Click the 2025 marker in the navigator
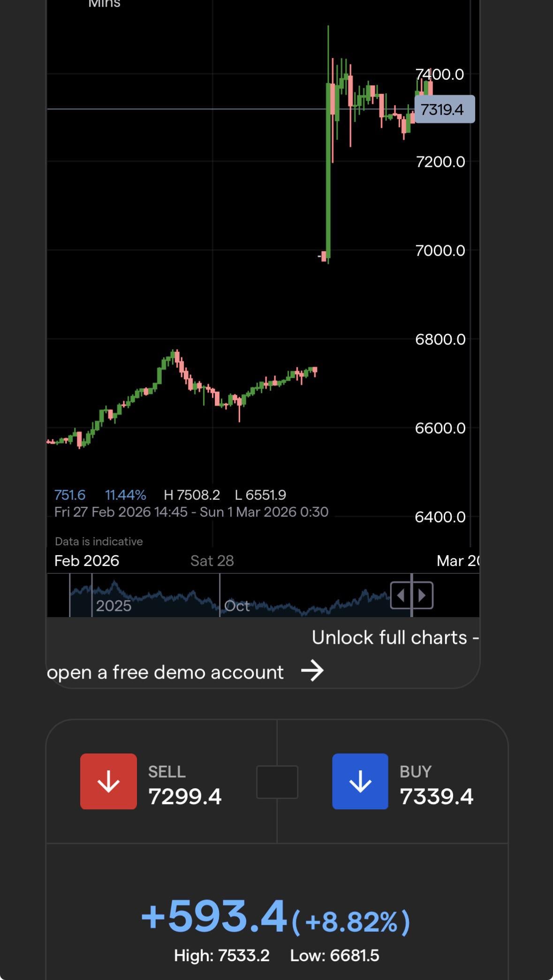Image resolution: width=553 pixels, height=980 pixels. (114, 606)
